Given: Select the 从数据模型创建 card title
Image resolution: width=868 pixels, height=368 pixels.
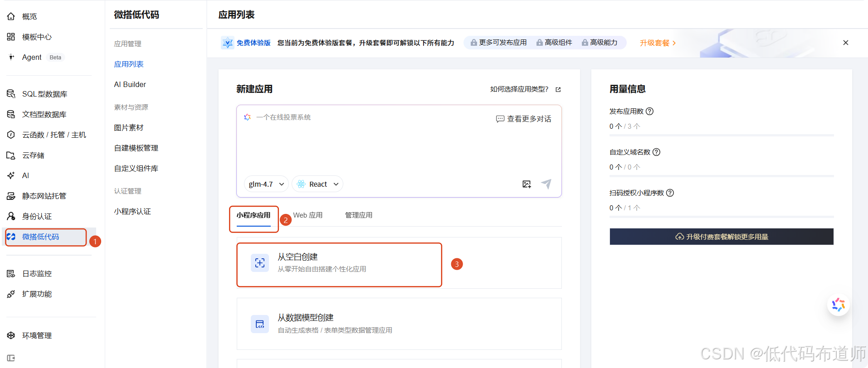Looking at the screenshot, I should tap(306, 318).
